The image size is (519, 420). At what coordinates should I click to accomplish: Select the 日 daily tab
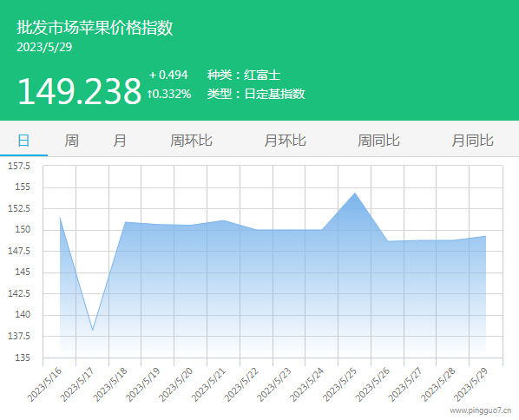23,141
